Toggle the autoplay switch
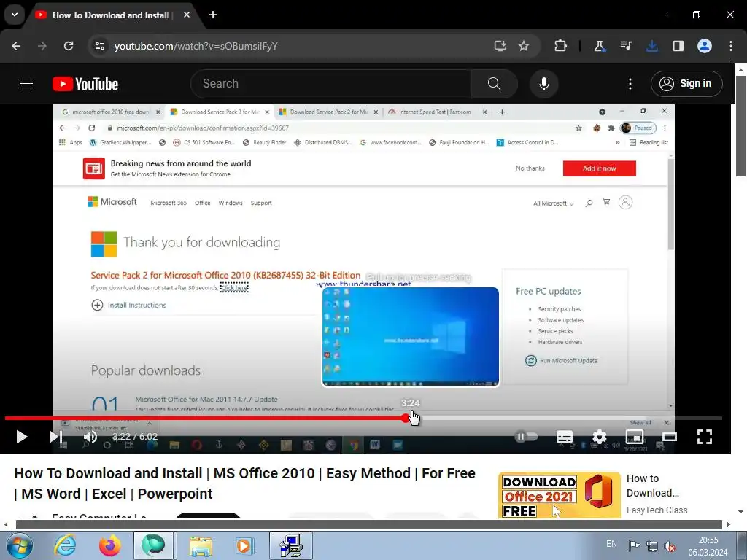Image resolution: width=747 pixels, height=560 pixels. pyautogui.click(x=526, y=436)
